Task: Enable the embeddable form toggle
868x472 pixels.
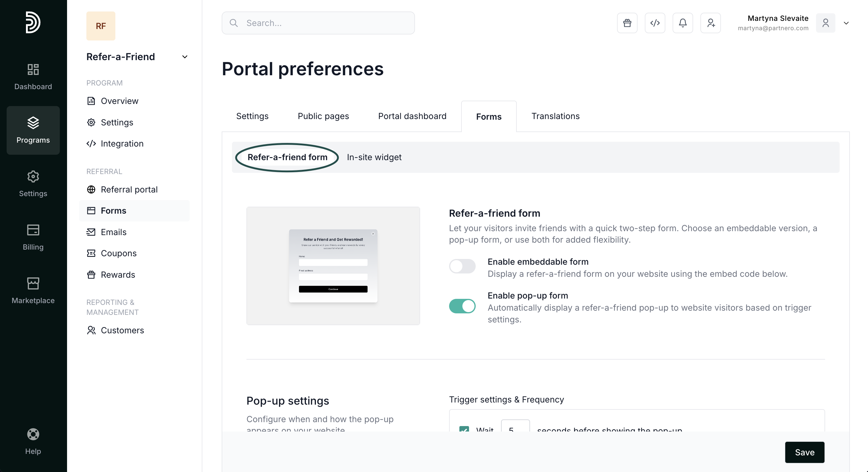Action: pyautogui.click(x=462, y=266)
